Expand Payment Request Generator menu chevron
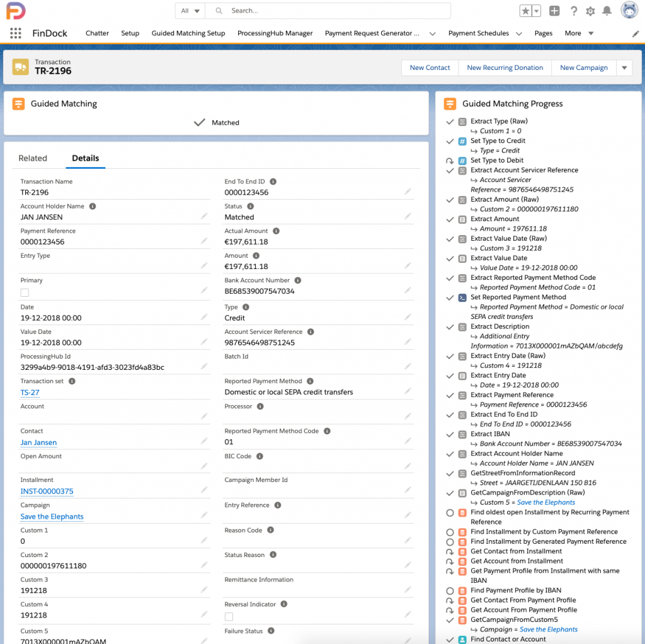The width and height of the screenshot is (645, 644). click(x=432, y=34)
